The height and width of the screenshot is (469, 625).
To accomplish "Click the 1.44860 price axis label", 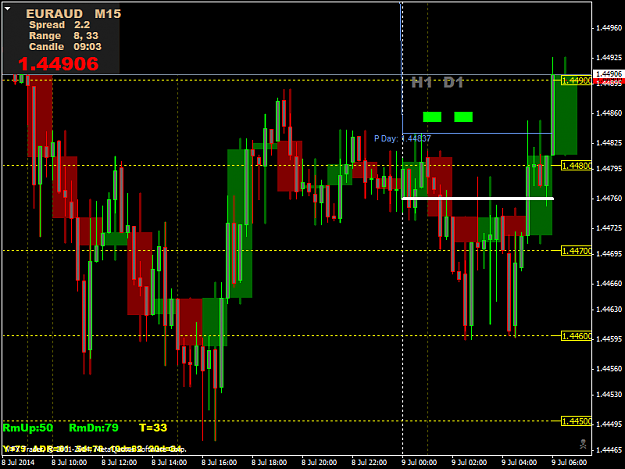I will click(609, 113).
